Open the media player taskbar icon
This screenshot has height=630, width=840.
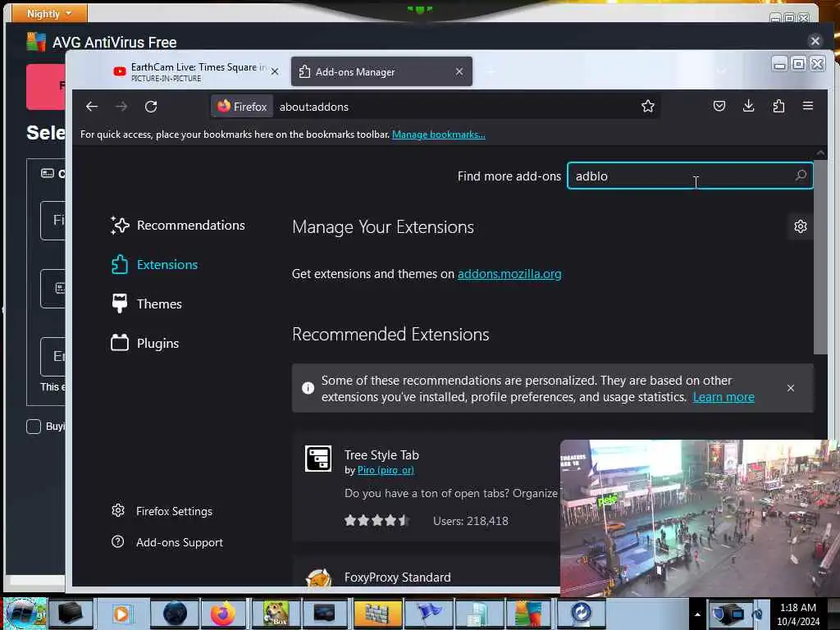click(121, 614)
